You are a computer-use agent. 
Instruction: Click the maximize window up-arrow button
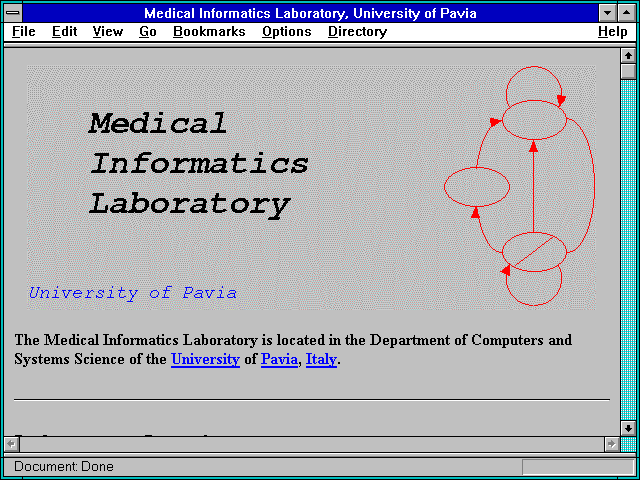pos(626,13)
